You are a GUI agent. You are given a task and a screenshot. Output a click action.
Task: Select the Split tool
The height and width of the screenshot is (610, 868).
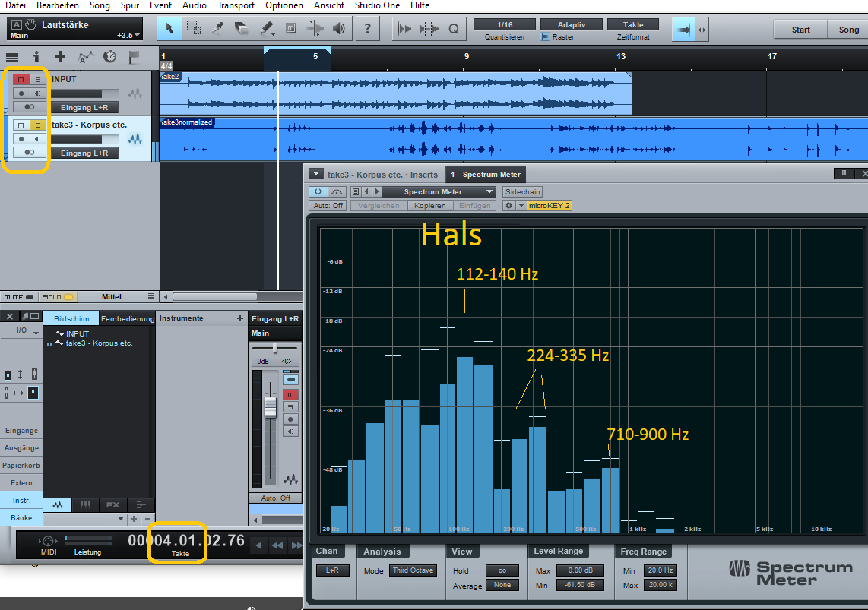coord(217,29)
